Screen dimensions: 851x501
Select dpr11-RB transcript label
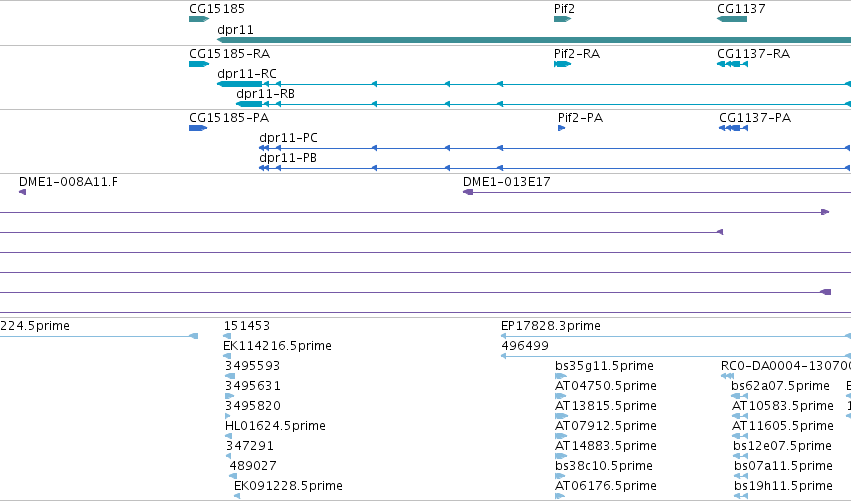pos(265,94)
